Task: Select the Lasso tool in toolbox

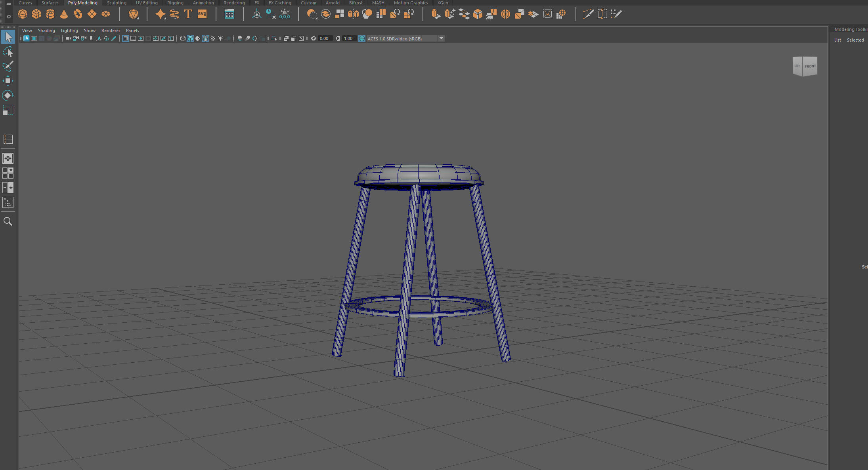Action: coord(8,52)
